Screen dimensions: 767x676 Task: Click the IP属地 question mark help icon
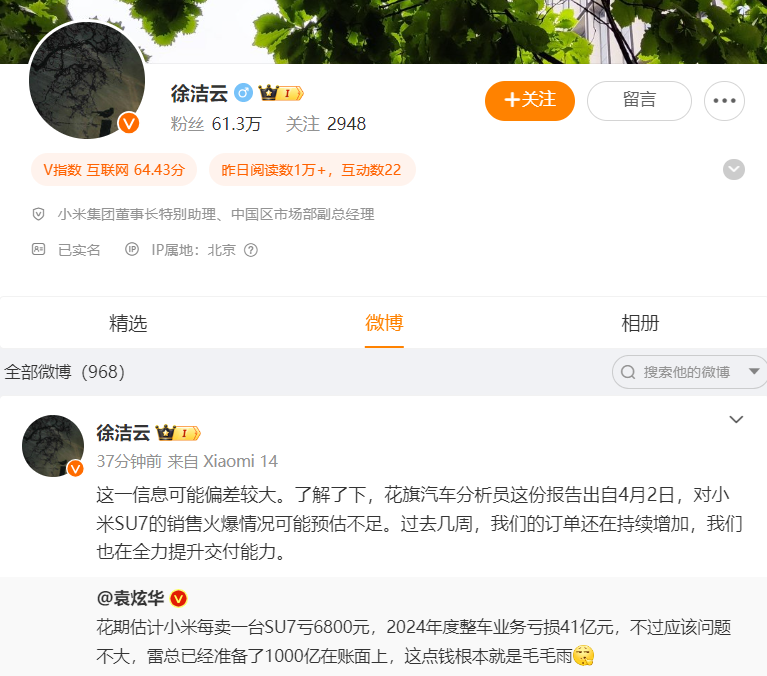251,250
